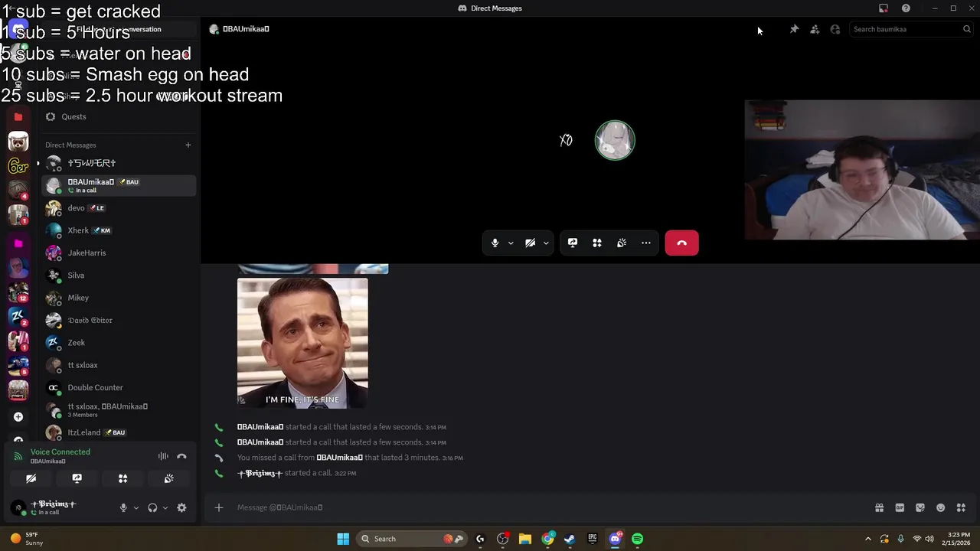Open the GIF picker
The height and width of the screenshot is (551, 980).
[900, 507]
